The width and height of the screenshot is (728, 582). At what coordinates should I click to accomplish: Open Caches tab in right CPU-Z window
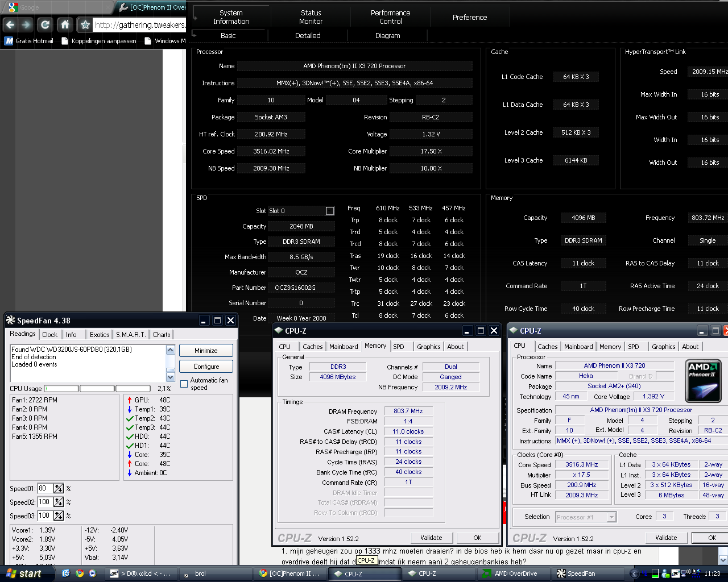548,347
